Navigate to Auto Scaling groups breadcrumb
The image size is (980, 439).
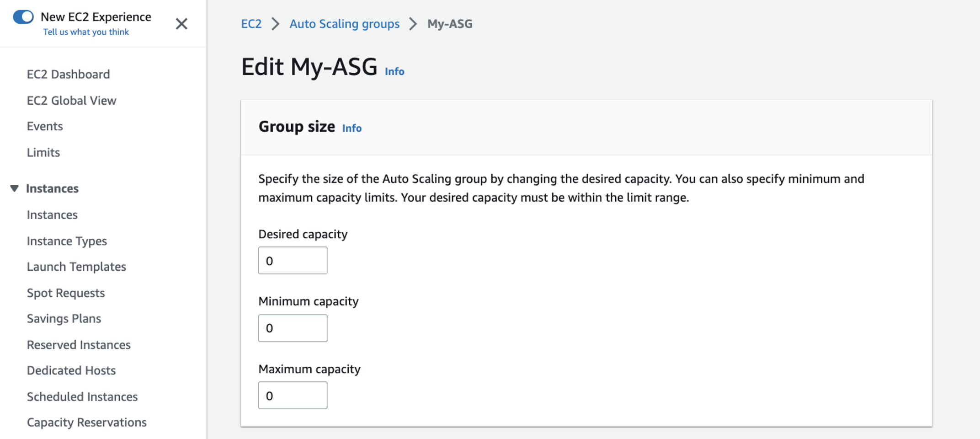click(x=344, y=23)
